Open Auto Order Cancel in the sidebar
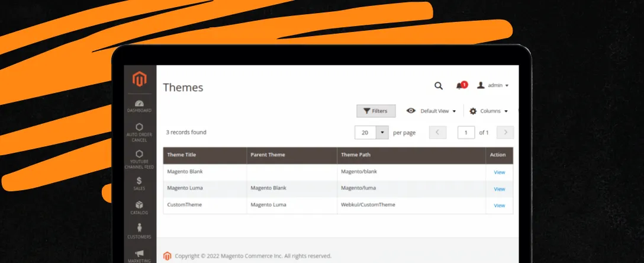 point(139,132)
